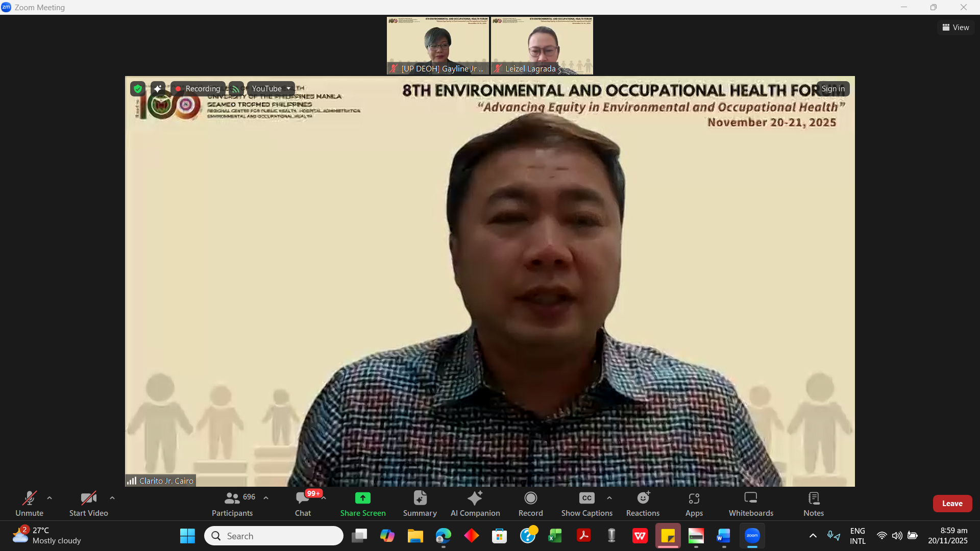
Task: Click the green encryption shield icon
Action: [x=137, y=89]
